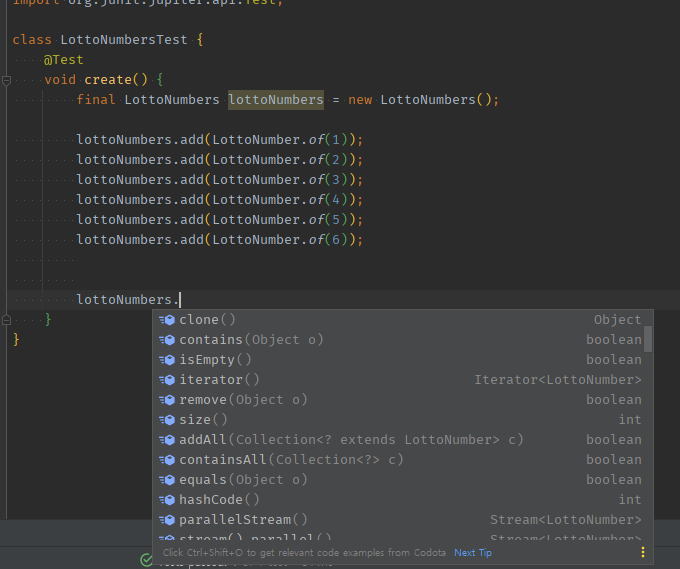Click Stream<LottoNumber> return type of parallelStream

[566, 519]
